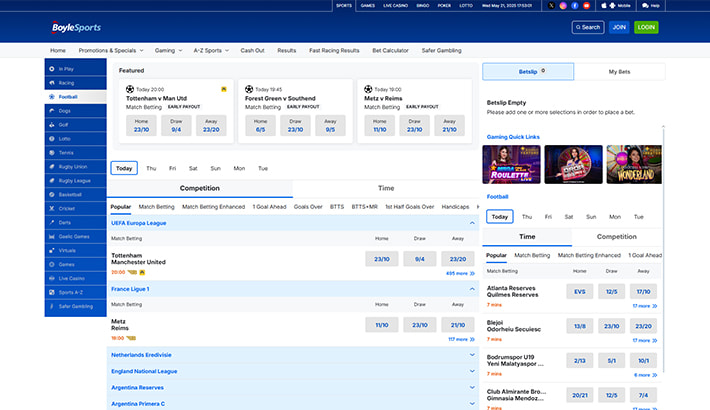The image size is (710, 410).
Task: Click the right panel vertical scrollbar
Action: [663, 249]
